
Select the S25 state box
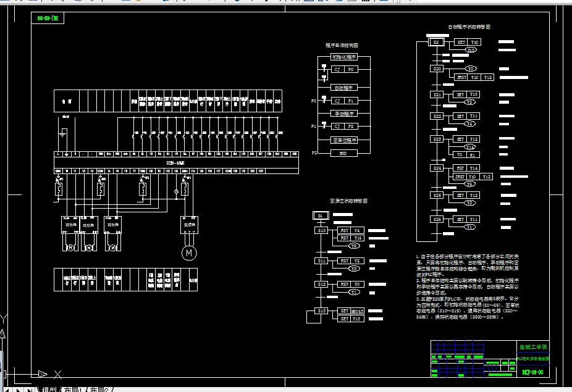pyautogui.click(x=437, y=196)
